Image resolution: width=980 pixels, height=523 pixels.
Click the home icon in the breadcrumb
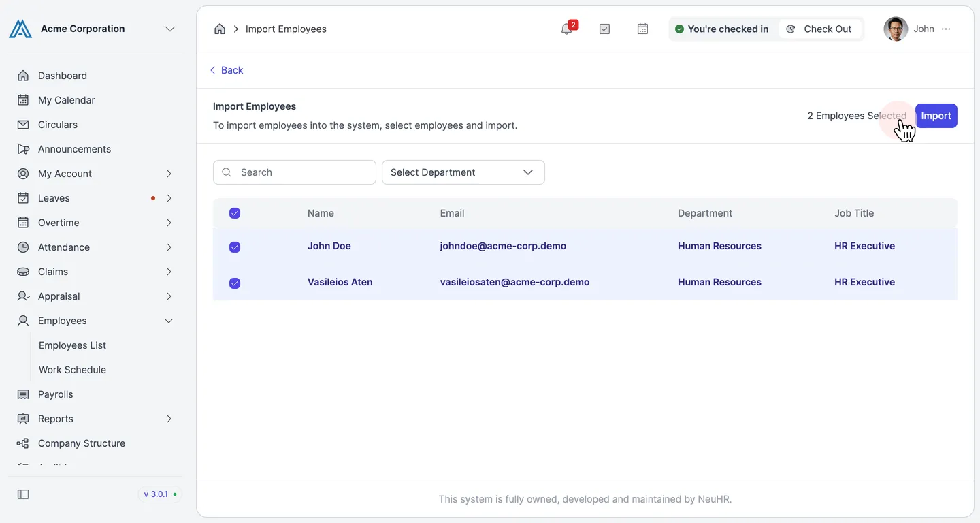220,29
